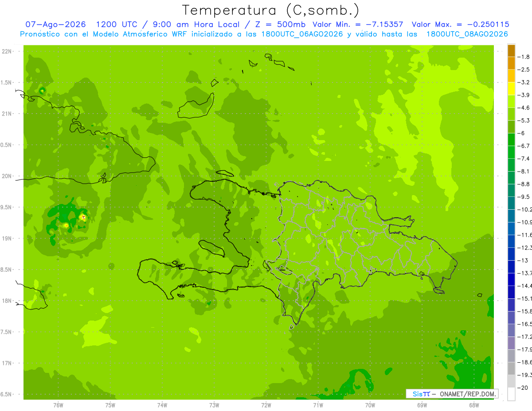Click the 'ONAMET/REP.DOM.' credit label
The height and width of the screenshot is (411, 532).
pos(468,394)
